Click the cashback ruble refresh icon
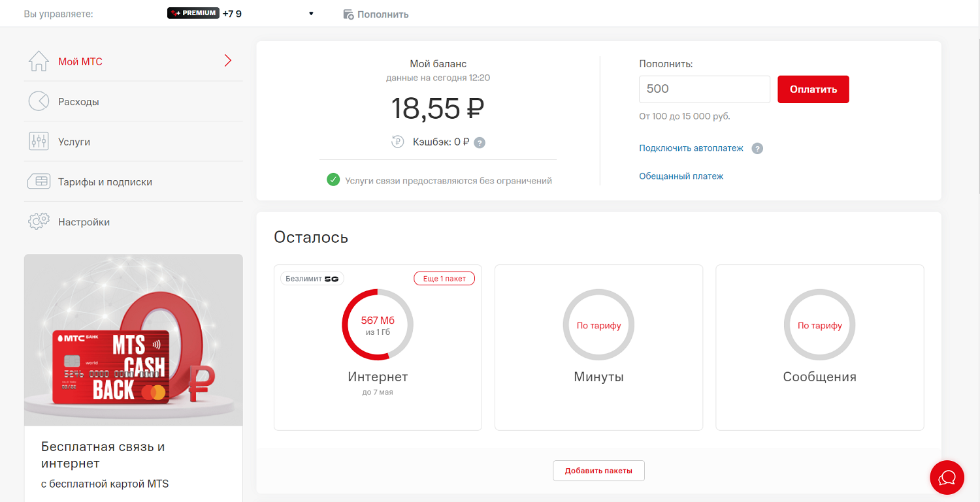 [x=398, y=142]
